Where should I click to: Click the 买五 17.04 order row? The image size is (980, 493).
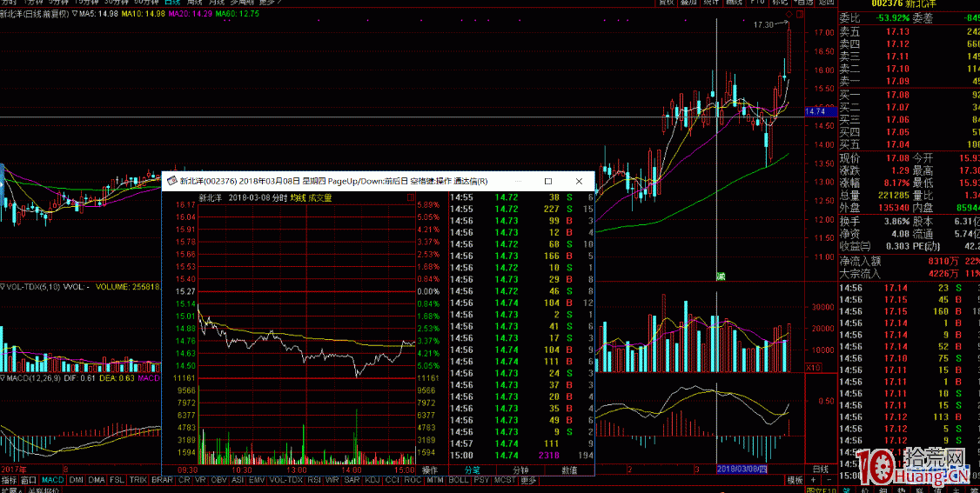pyautogui.click(x=909, y=145)
